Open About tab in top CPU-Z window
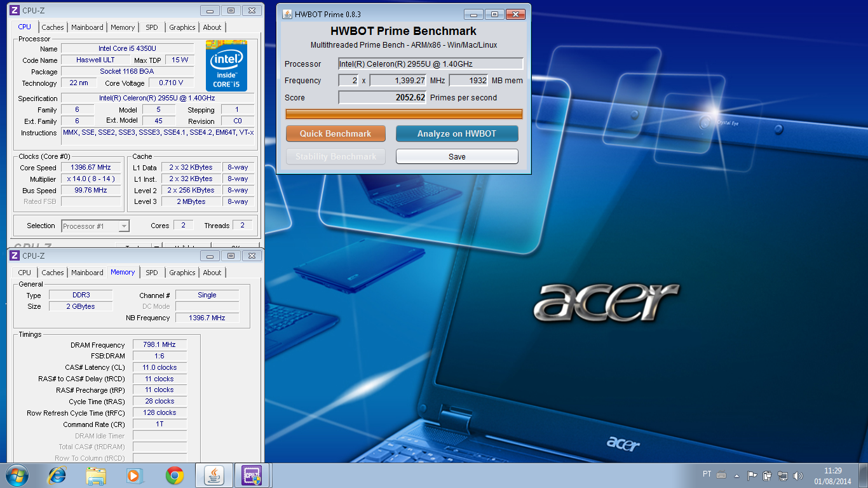Image resolution: width=868 pixels, height=488 pixels. 212,27
